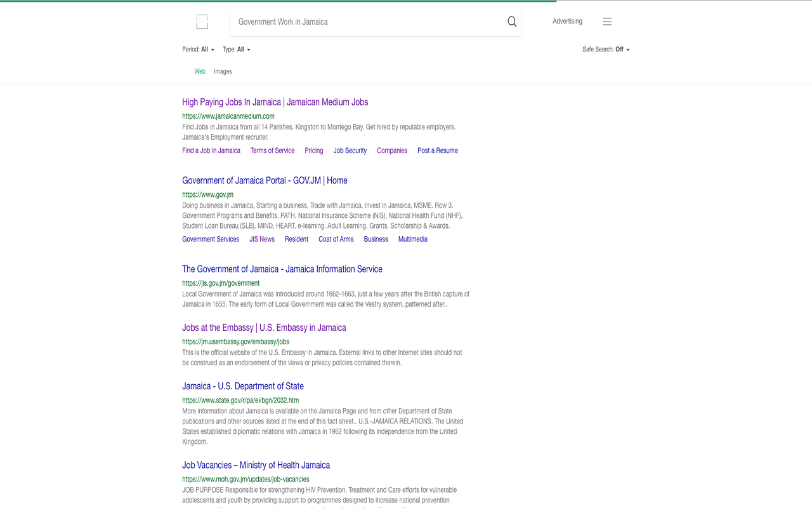Viewport: 812px width, 508px height.
Task: Click the square site logo
Action: 202,22
